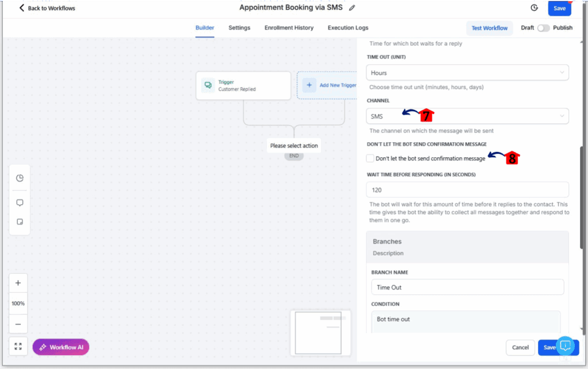Click the panel's vertical scrollbar

[x=582, y=197]
